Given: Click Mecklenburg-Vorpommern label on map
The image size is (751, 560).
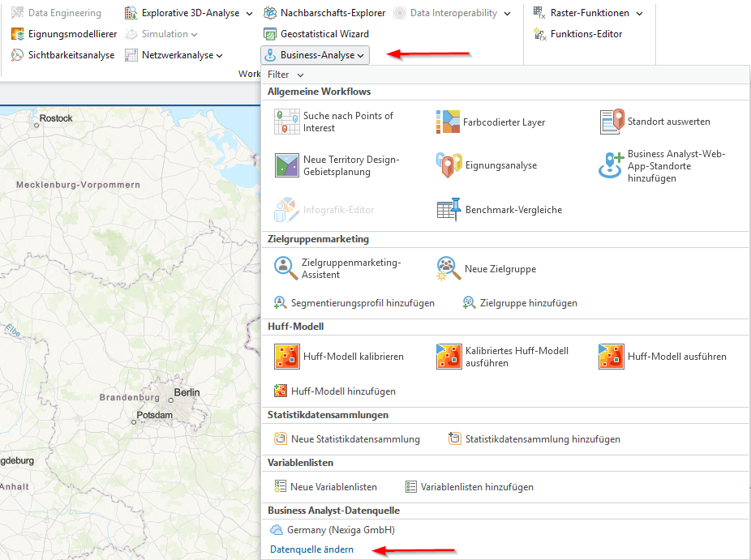Looking at the screenshot, I should 78,185.
